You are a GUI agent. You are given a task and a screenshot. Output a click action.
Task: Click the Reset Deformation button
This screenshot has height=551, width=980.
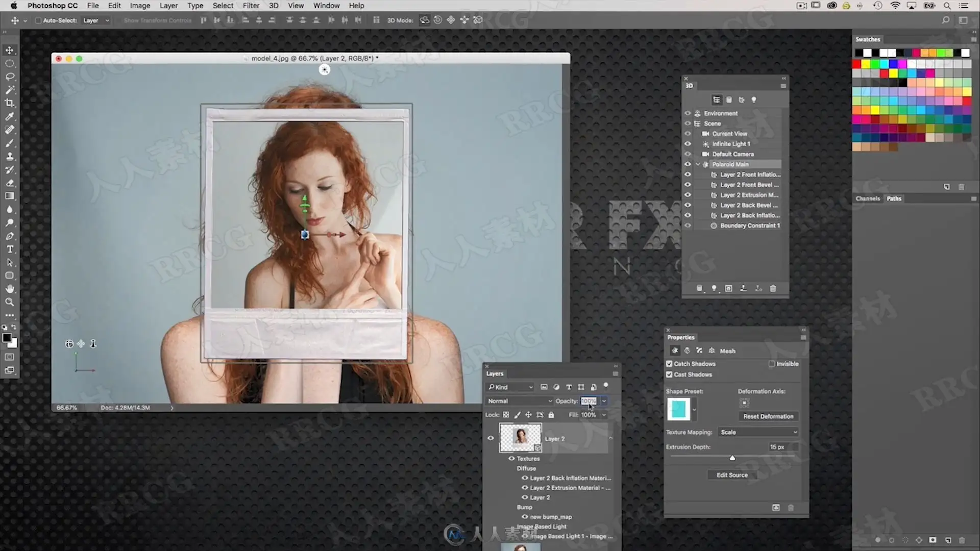click(x=768, y=416)
